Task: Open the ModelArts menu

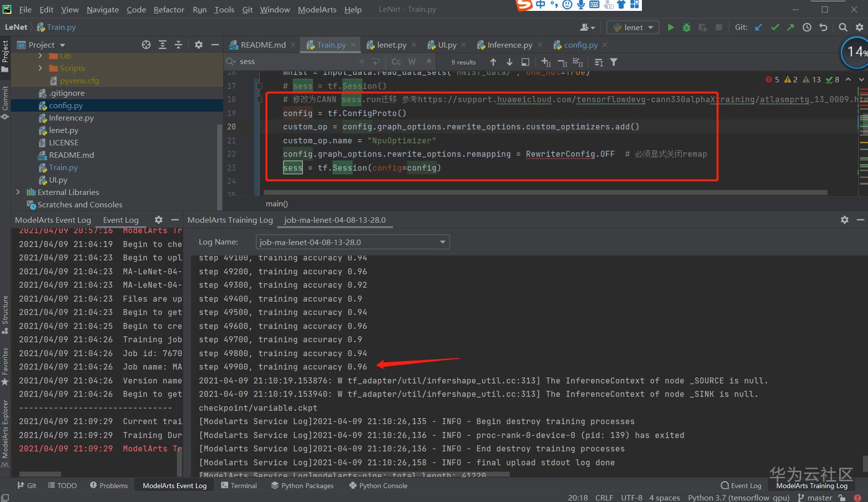Action: (x=317, y=9)
